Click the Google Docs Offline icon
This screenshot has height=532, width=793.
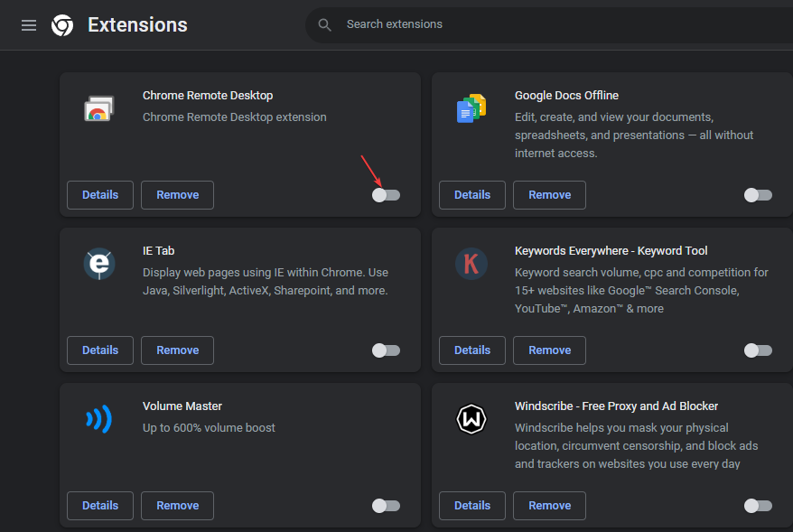[x=471, y=109]
